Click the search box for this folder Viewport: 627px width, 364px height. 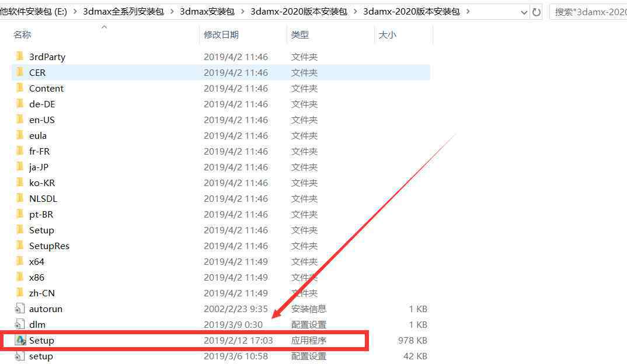[588, 12]
